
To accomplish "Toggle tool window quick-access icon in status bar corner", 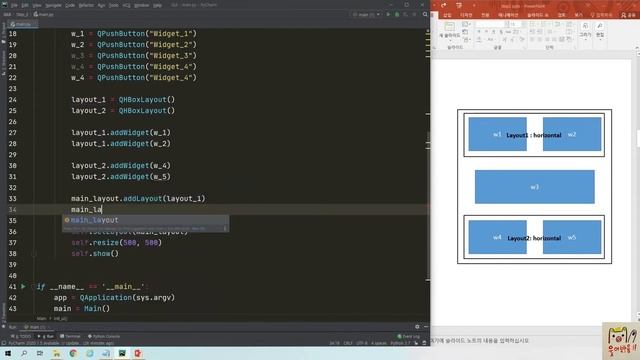I will 4,343.
